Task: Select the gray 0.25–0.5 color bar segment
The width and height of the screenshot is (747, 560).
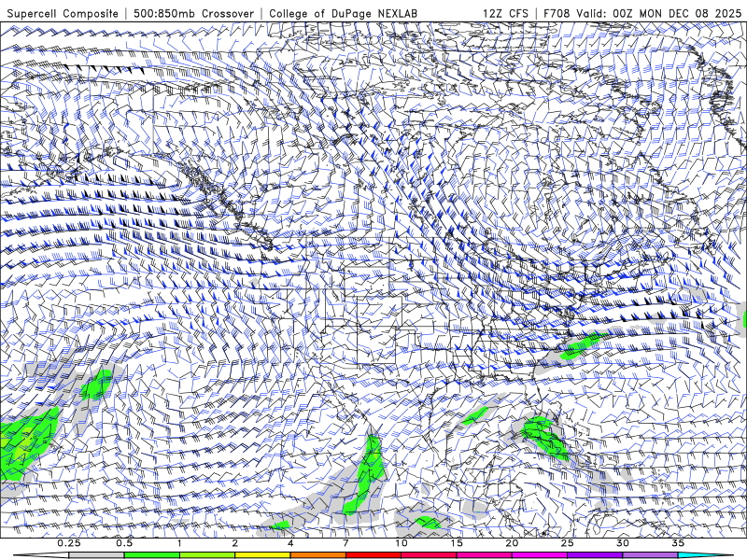Action: (96, 555)
